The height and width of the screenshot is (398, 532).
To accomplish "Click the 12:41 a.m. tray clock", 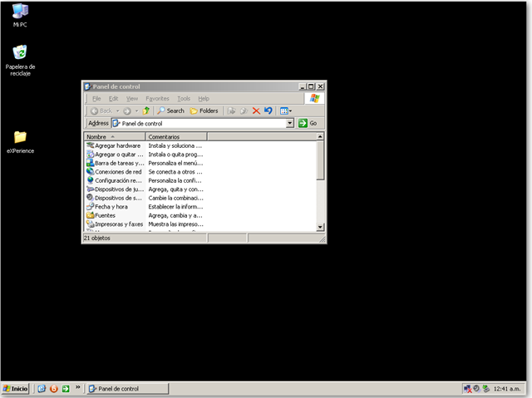I will [x=507, y=389].
